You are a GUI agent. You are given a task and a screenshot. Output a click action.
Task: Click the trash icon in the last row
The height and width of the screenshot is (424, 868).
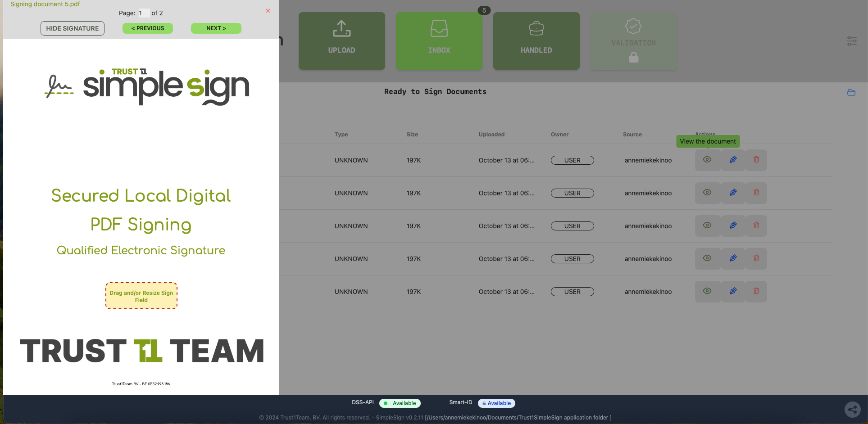(756, 291)
